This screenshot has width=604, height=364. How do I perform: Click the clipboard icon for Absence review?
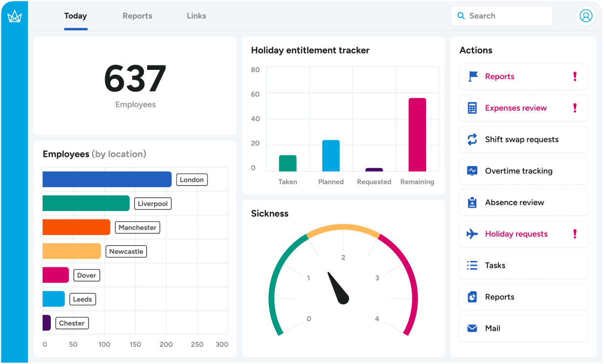coord(472,202)
